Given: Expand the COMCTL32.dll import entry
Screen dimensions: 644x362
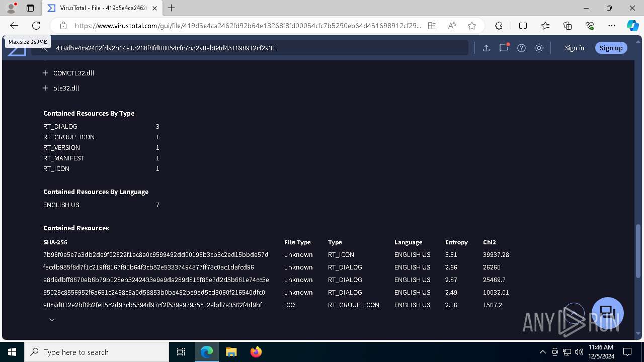Looking at the screenshot, I should [x=45, y=73].
